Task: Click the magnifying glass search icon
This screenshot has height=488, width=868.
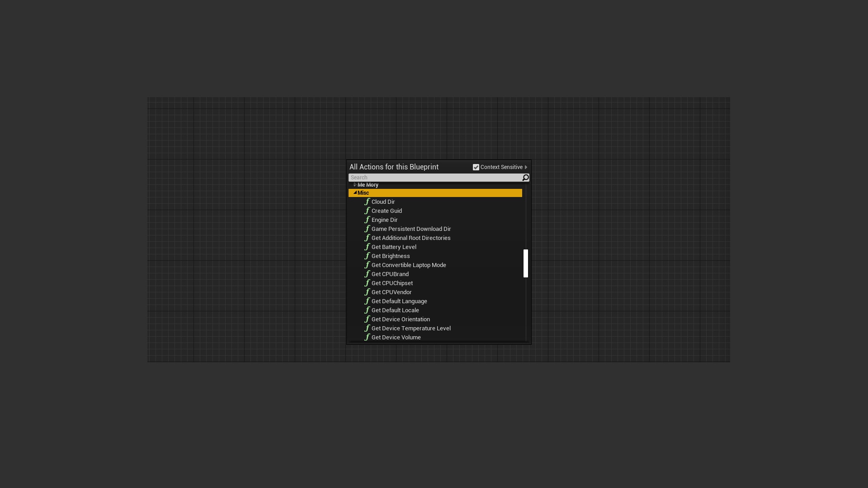Action: [x=525, y=177]
